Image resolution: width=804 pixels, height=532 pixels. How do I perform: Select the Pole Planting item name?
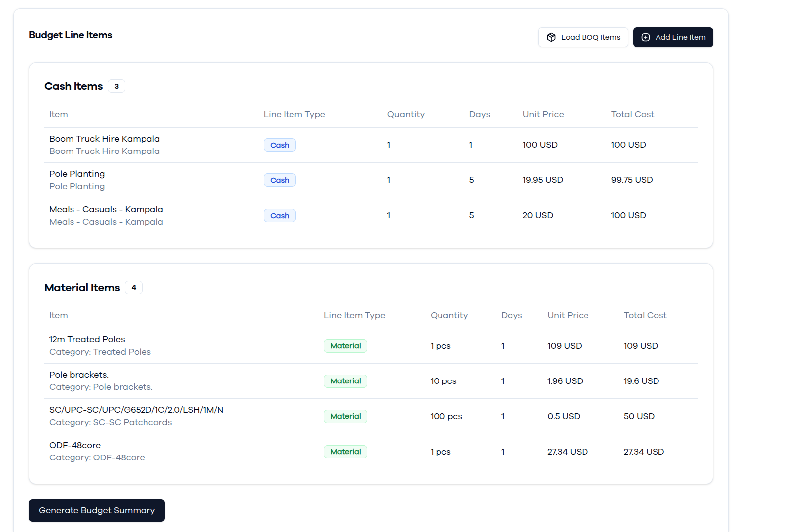[x=77, y=174]
